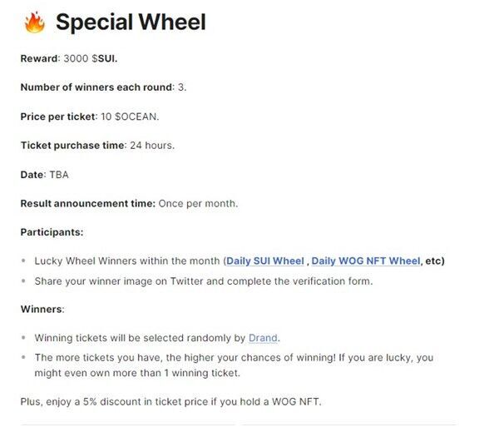
Task: Click the bullet before Winning tickets line
Action: (23, 338)
